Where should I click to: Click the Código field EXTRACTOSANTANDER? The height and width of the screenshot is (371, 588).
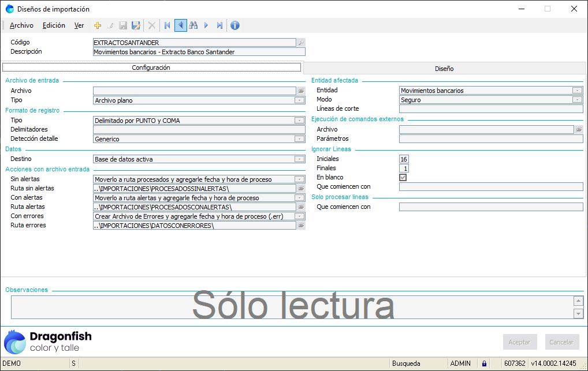coord(194,42)
